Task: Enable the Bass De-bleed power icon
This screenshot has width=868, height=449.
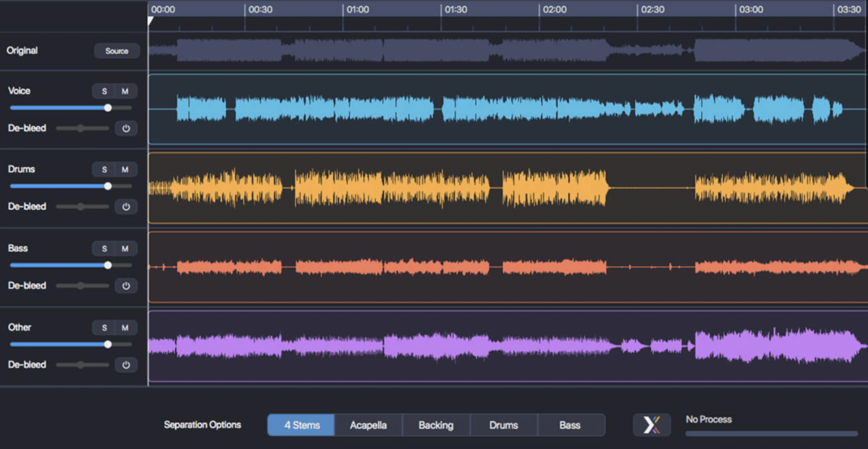Action: 126,286
